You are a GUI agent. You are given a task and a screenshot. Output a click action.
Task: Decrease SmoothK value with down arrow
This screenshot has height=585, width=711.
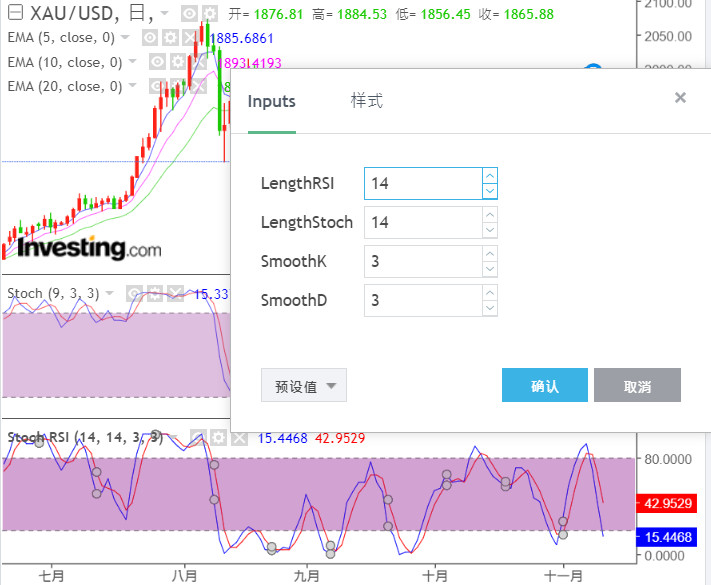[x=490, y=269]
